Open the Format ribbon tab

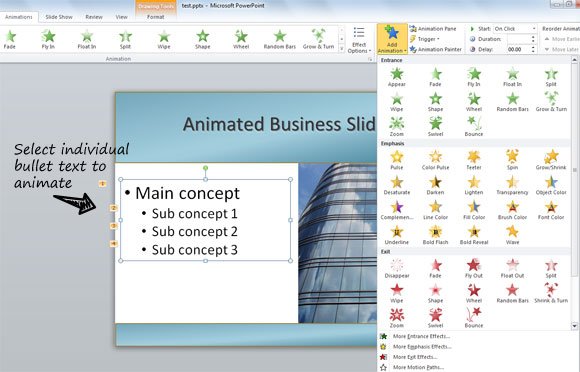point(155,17)
